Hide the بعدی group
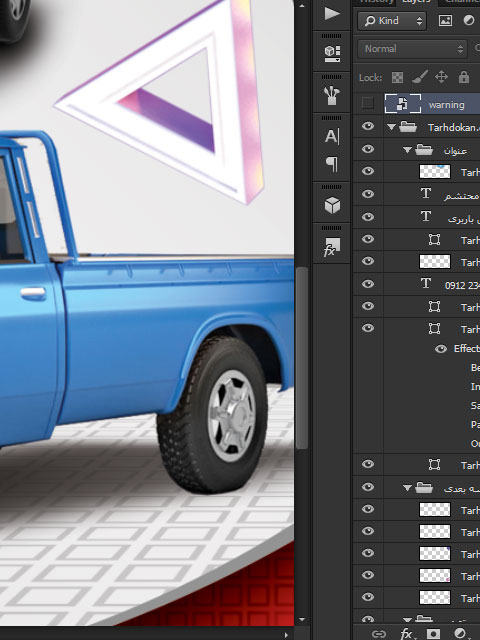Screen dimensions: 480x640 coord(368,487)
